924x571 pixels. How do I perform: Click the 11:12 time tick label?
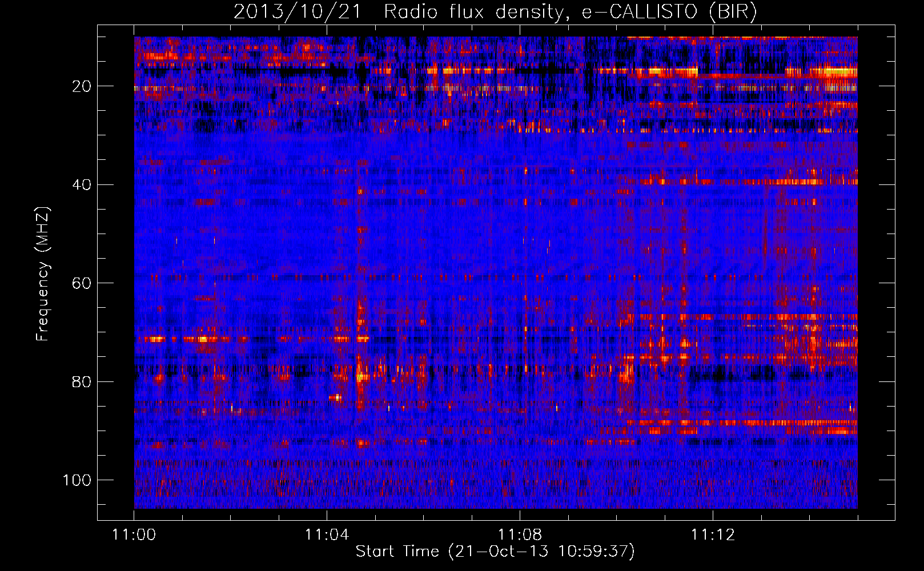(x=713, y=534)
